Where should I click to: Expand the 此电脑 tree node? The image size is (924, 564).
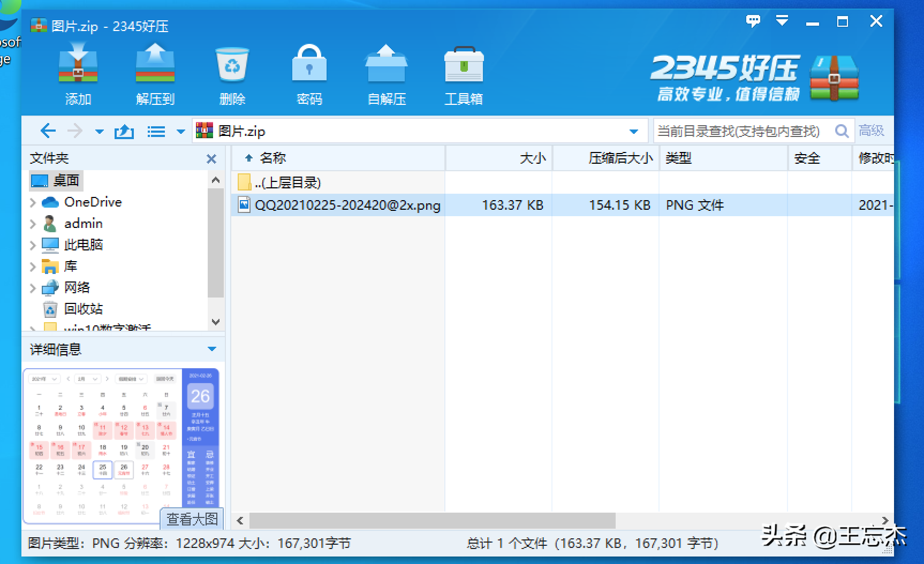(x=33, y=245)
